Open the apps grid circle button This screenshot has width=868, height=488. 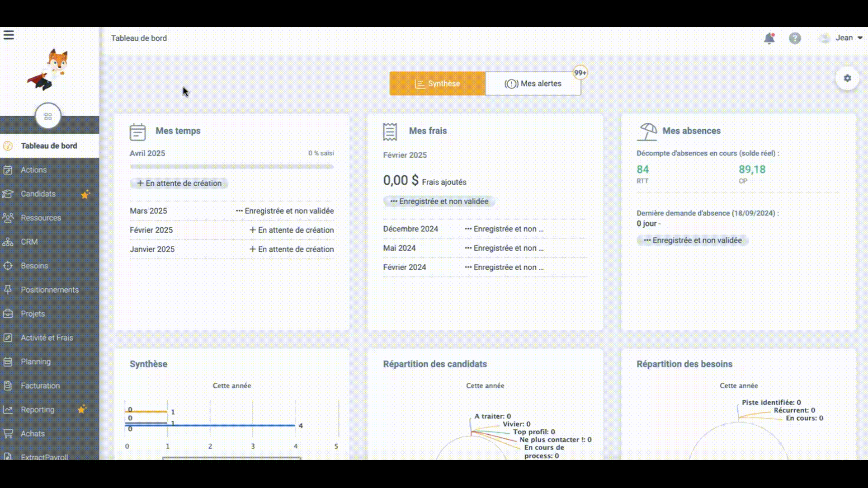coord(48,116)
